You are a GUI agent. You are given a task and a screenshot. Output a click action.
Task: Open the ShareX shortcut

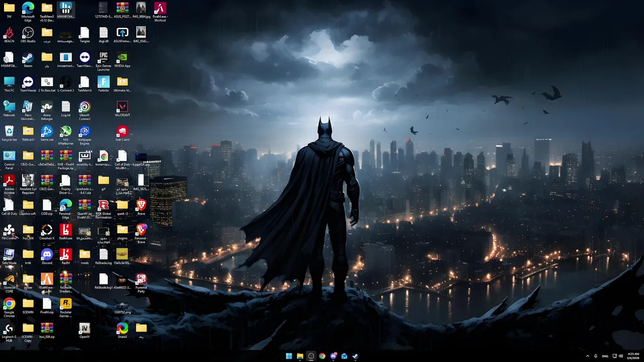click(122, 331)
